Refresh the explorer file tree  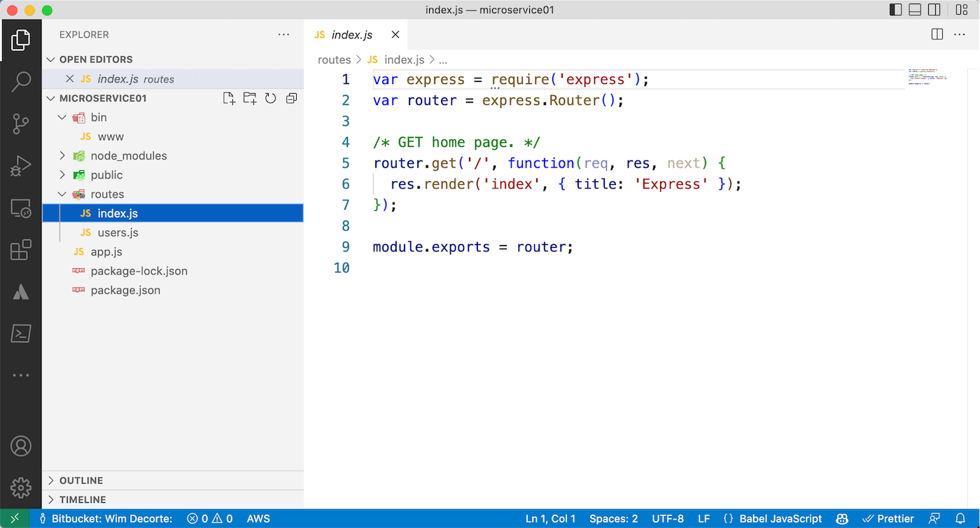coord(271,98)
